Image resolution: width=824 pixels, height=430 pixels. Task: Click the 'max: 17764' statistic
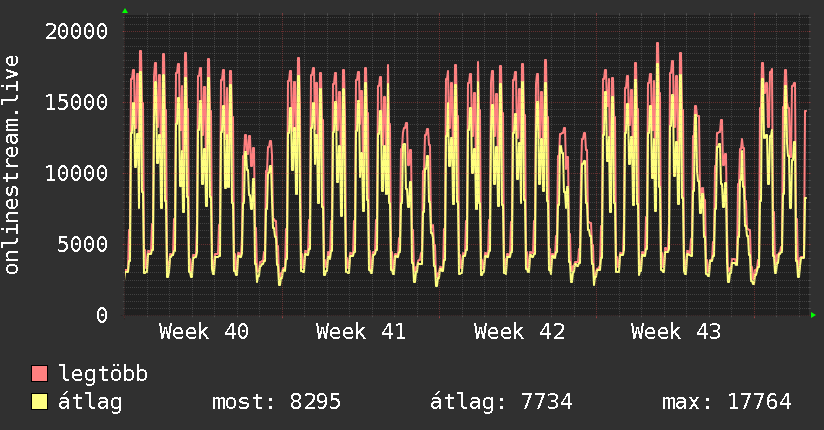click(727, 402)
